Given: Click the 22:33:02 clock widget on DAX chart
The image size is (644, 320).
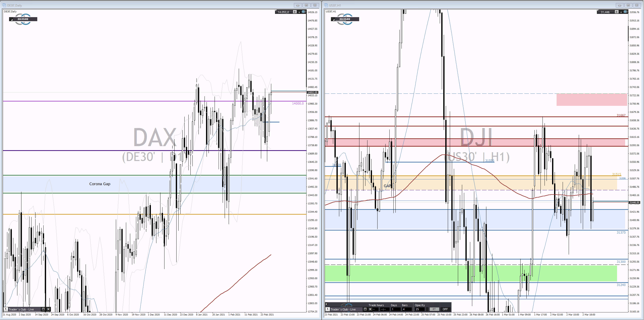Looking at the screenshot, I should click(x=23, y=19).
